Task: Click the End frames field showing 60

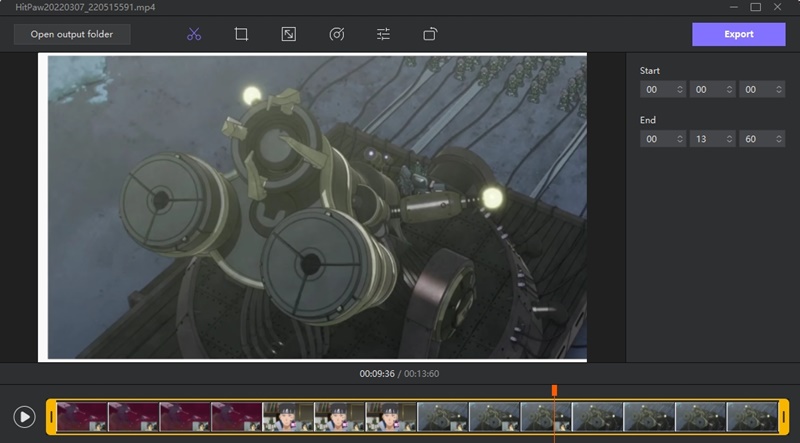Action: [756, 139]
